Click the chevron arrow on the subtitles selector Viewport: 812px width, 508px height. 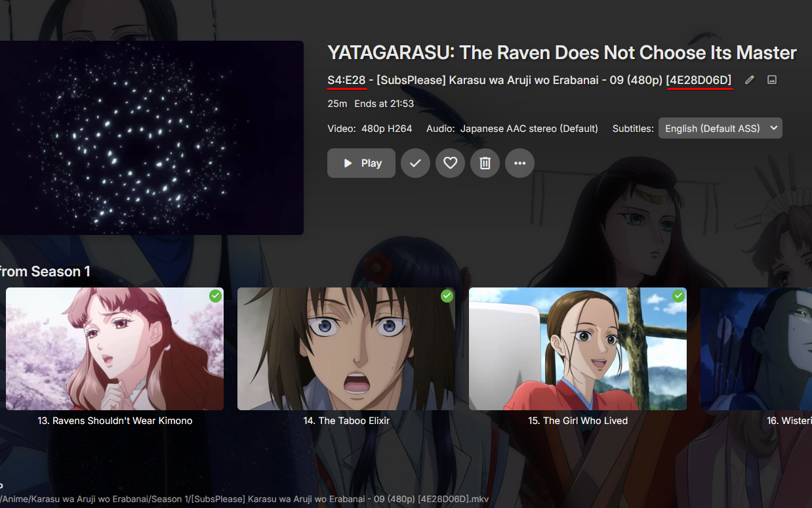(773, 129)
